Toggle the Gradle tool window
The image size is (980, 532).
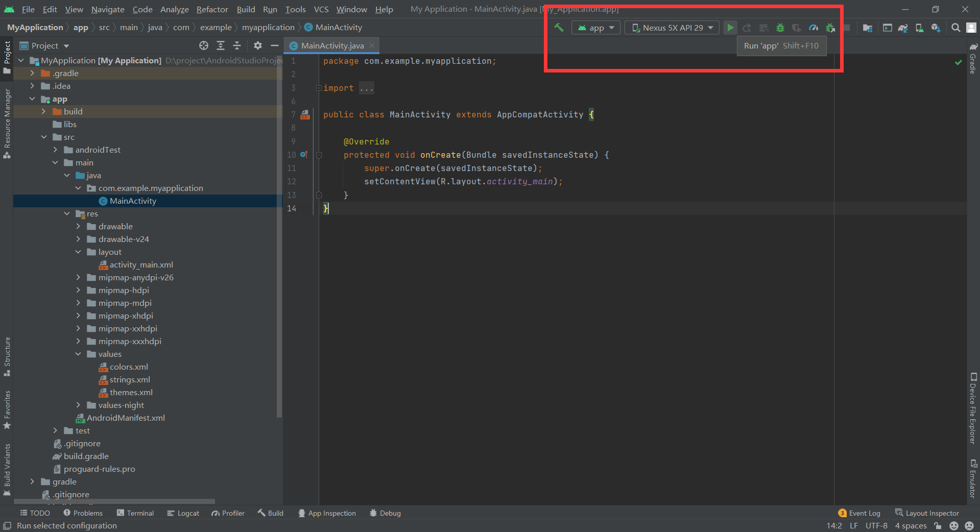click(x=973, y=59)
